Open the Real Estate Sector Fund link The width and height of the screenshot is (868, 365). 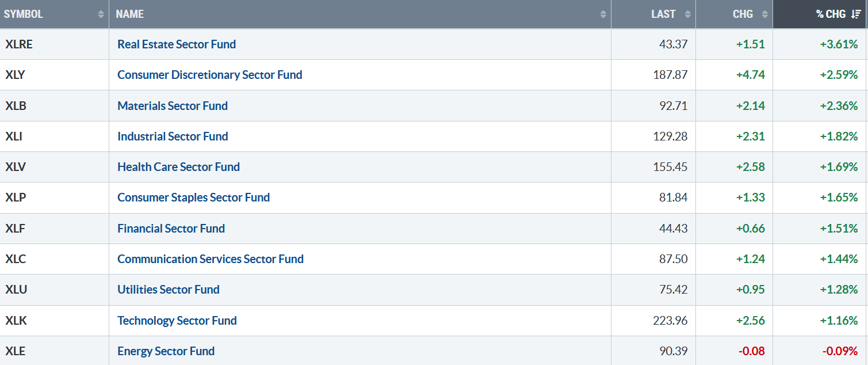(x=177, y=44)
